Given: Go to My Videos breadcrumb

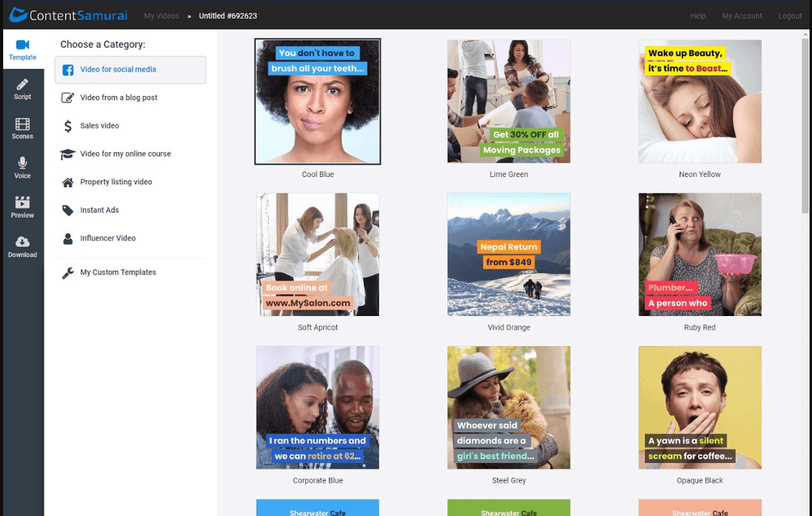Looking at the screenshot, I should (x=162, y=15).
